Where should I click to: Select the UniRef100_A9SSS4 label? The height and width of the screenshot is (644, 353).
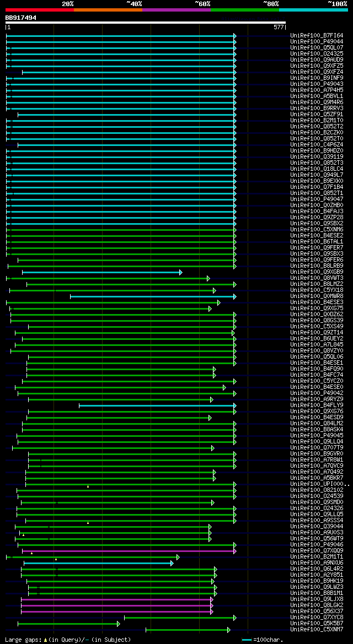point(317,521)
